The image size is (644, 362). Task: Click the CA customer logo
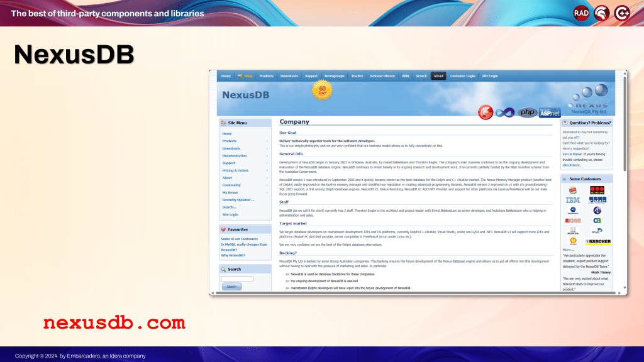597,221
